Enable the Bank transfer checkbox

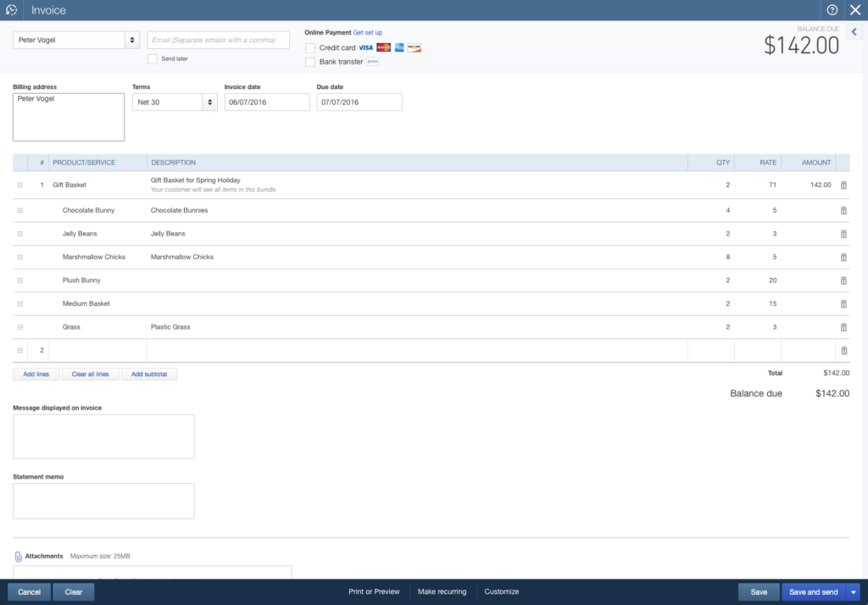click(x=310, y=62)
